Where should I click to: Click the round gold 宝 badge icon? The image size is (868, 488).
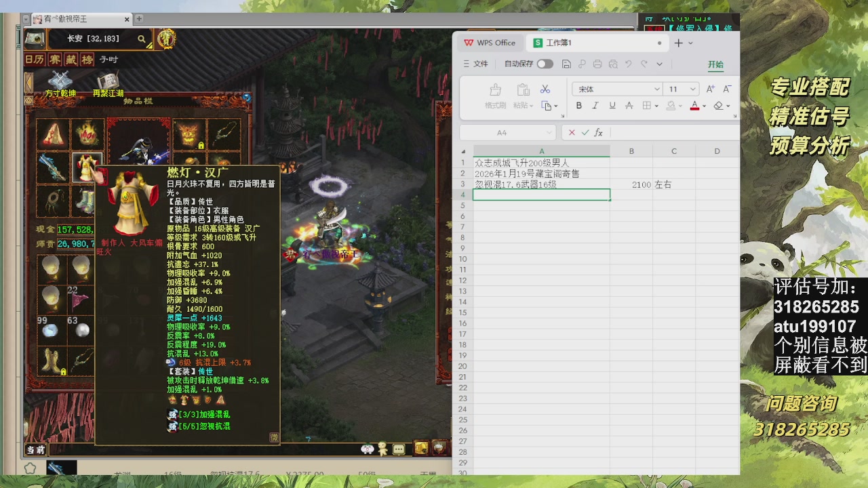tap(166, 39)
